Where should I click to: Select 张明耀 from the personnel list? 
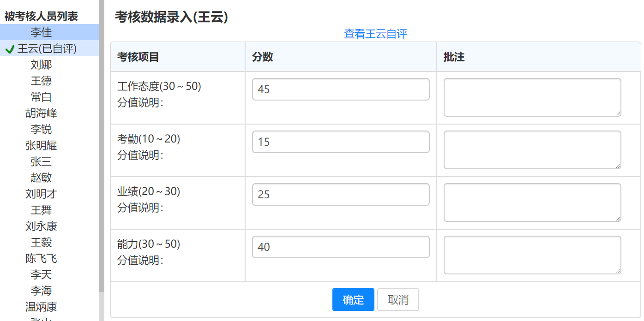point(41,146)
